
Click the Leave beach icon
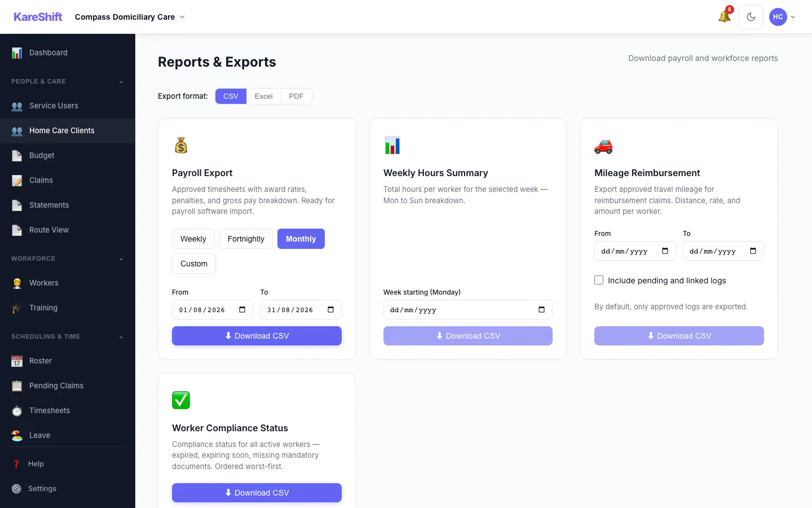[x=17, y=436]
